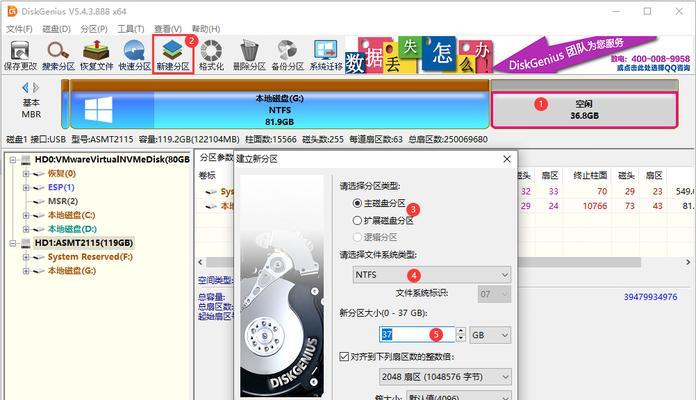This screenshot has width=696, height=400.
Task: Open the NTFS file system type dropdown
Action: coord(431,275)
